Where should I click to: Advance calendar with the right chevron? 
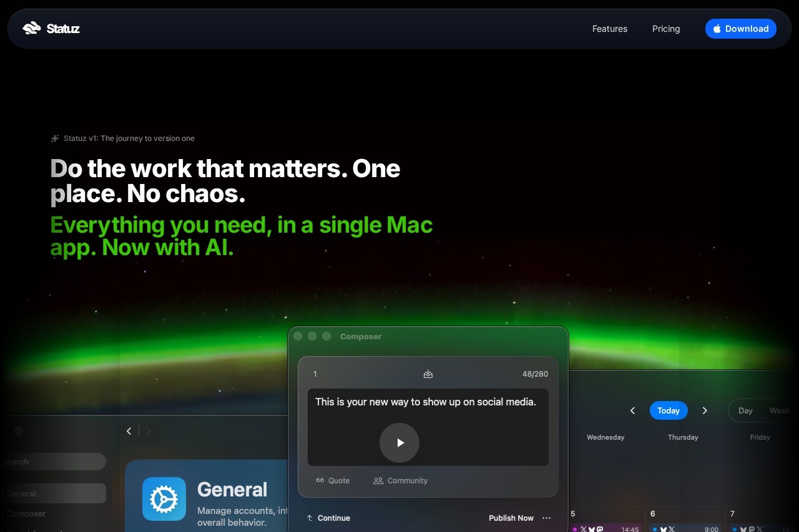(x=705, y=410)
